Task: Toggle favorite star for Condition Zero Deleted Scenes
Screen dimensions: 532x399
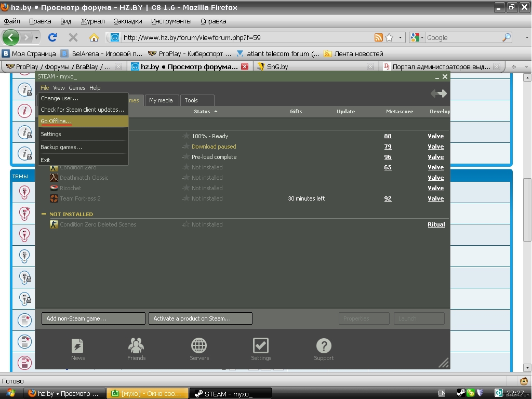Action: point(185,224)
